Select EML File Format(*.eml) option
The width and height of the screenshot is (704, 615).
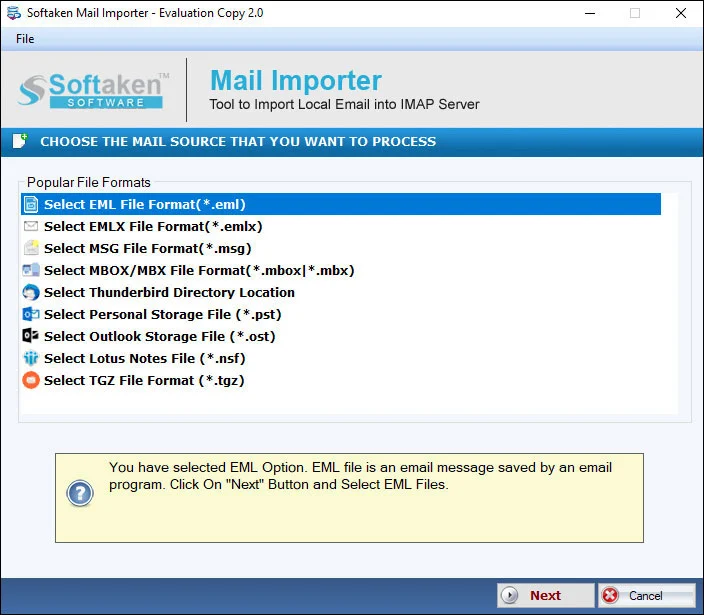[341, 204]
